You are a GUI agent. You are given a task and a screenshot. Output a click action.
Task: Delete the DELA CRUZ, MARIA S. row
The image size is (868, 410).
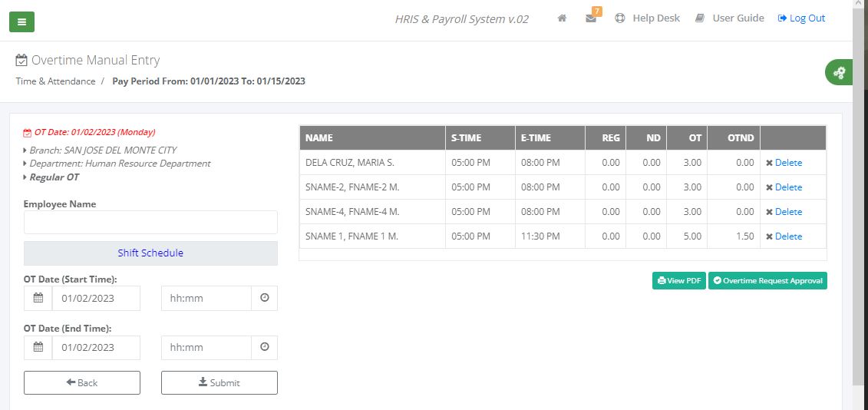(x=784, y=163)
